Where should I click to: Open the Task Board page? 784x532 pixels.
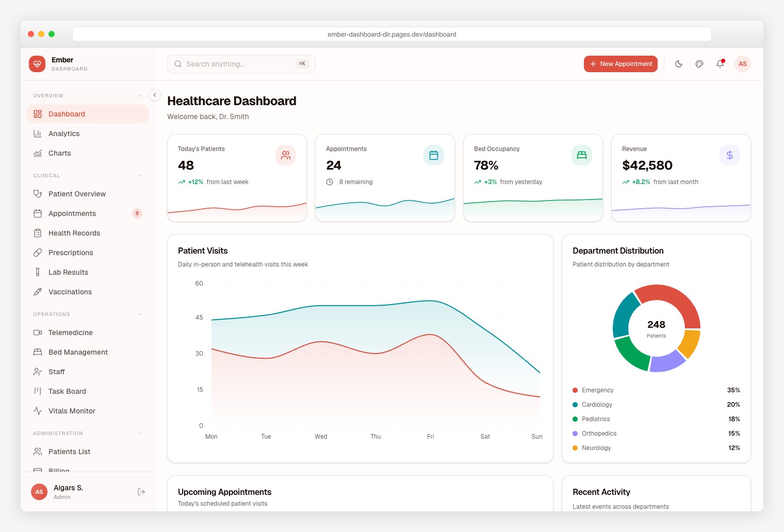pyautogui.click(x=67, y=391)
